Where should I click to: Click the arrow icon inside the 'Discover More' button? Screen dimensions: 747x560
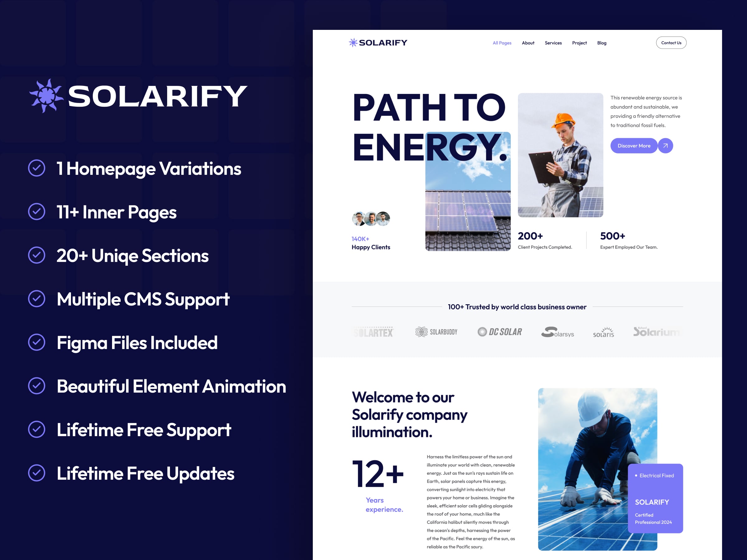pos(665,145)
